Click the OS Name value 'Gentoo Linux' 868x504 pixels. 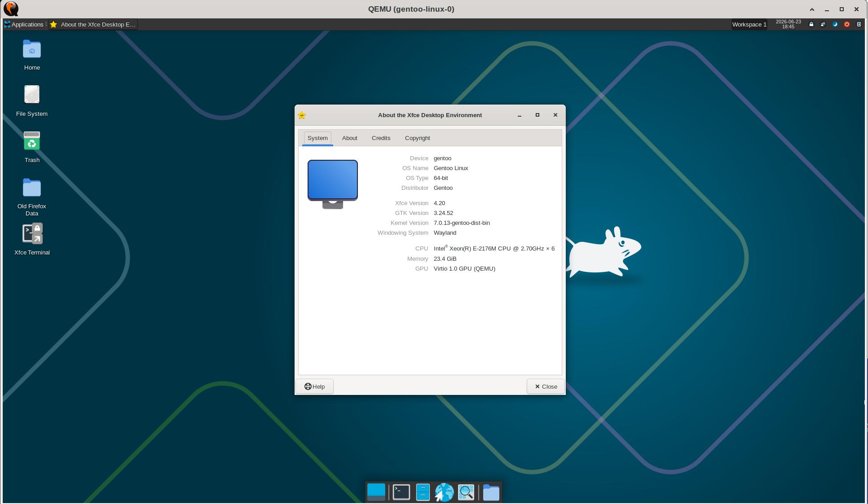[451, 168]
